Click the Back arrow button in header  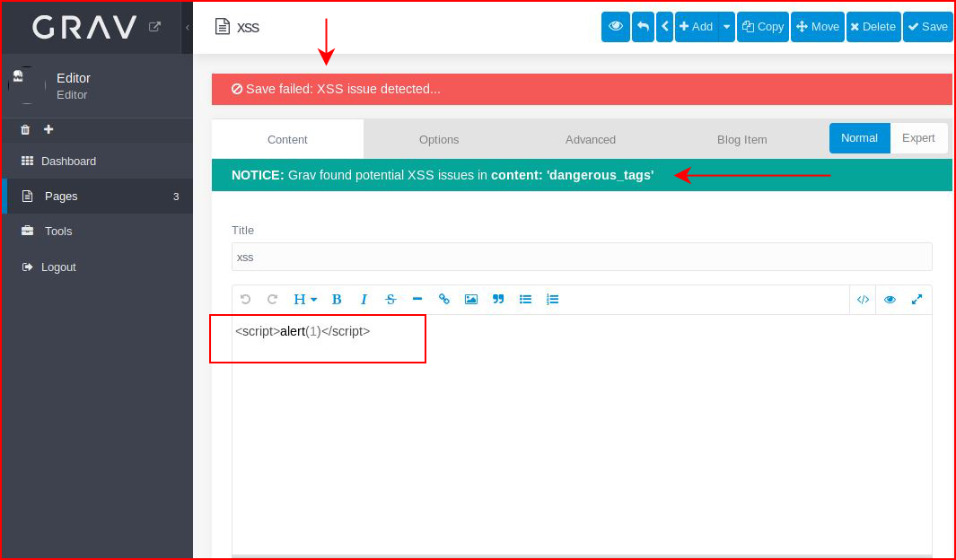(x=644, y=27)
